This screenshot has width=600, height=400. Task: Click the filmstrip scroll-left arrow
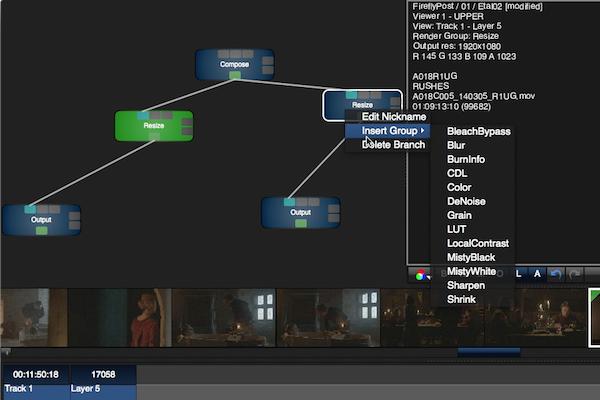pos(6,351)
